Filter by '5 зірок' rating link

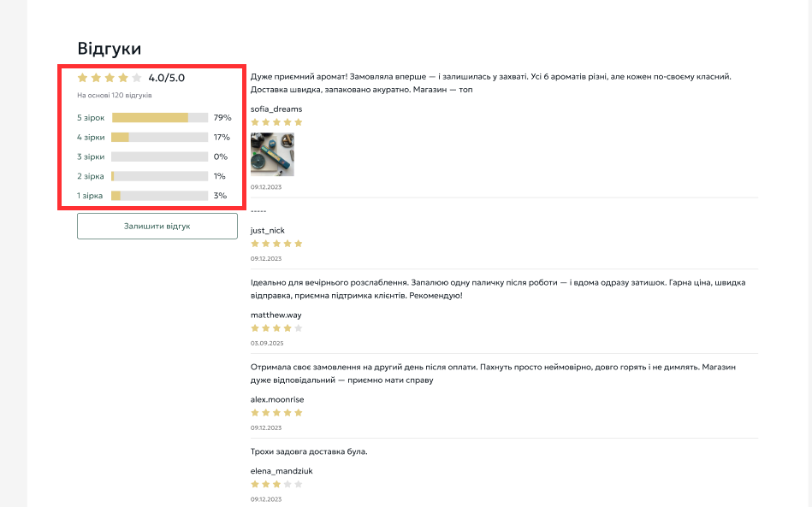[x=91, y=117]
